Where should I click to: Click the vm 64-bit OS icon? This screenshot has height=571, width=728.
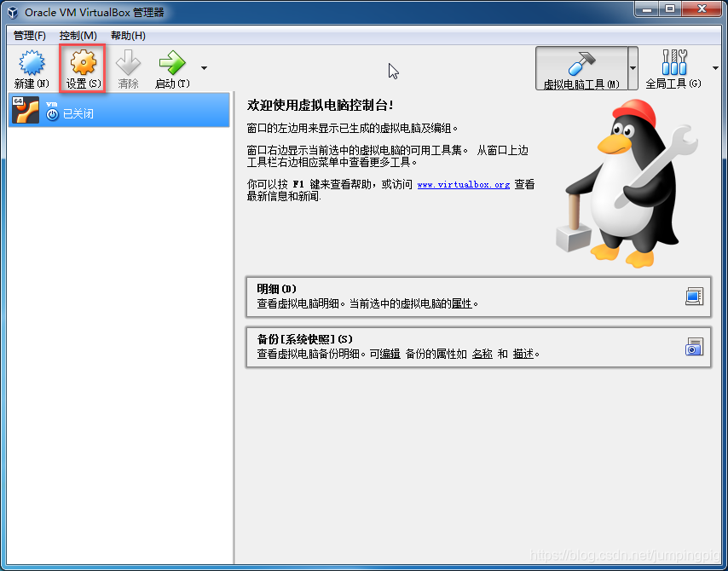(26, 110)
